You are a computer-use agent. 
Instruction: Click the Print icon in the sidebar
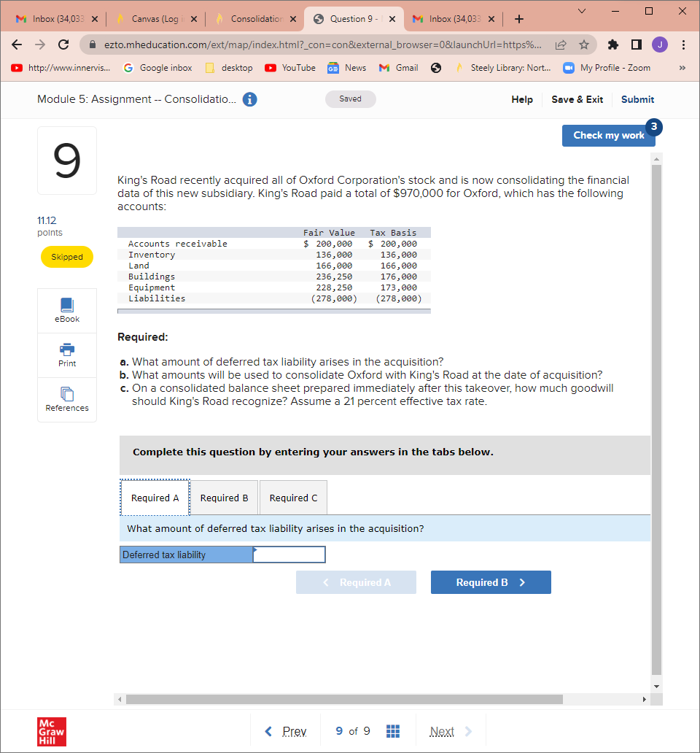(x=66, y=355)
